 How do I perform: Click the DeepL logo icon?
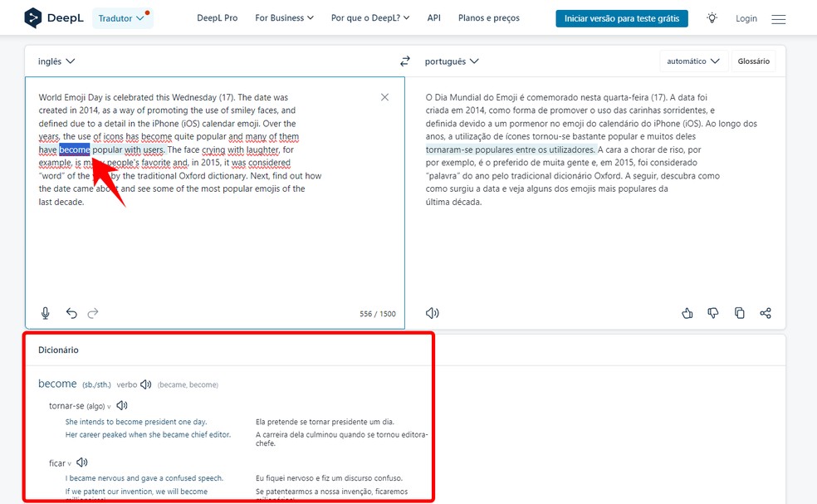(33, 17)
